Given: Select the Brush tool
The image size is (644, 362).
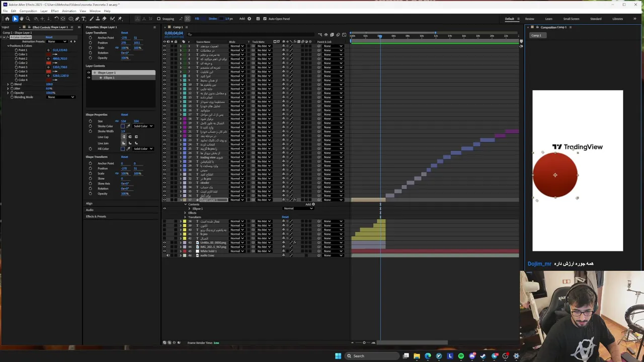Looking at the screenshot, I should [92, 19].
